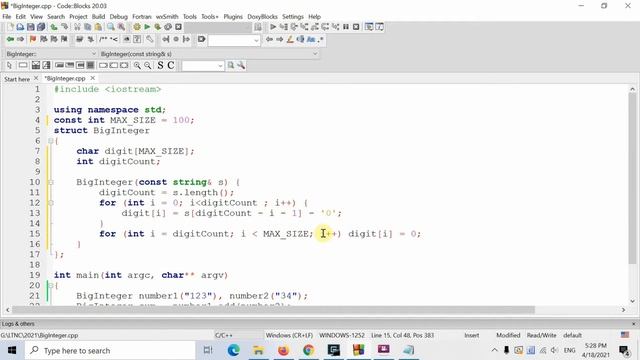640x360 pixels.
Task: Collapse the for-loop fold marker on line 12
Action: click(x=51, y=203)
